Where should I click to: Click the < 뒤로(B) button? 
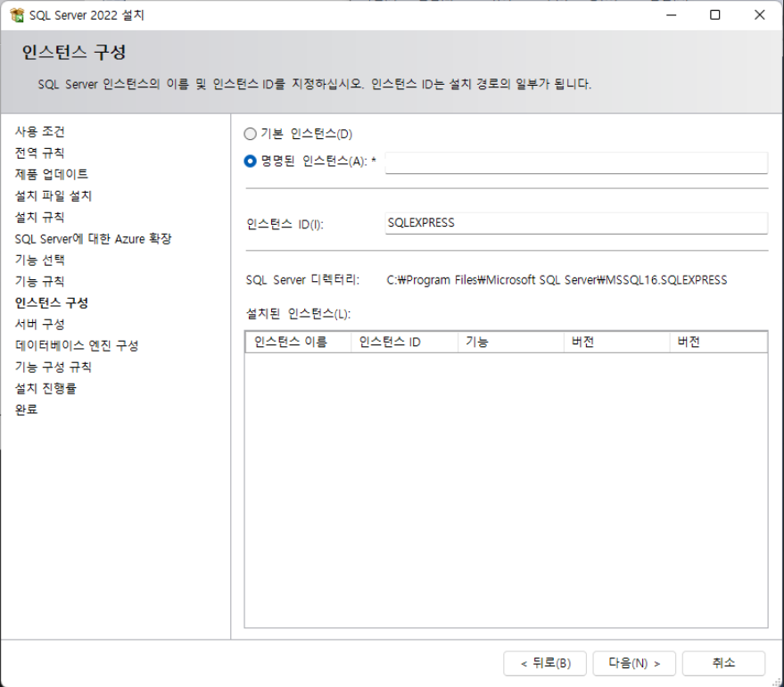click(x=545, y=663)
